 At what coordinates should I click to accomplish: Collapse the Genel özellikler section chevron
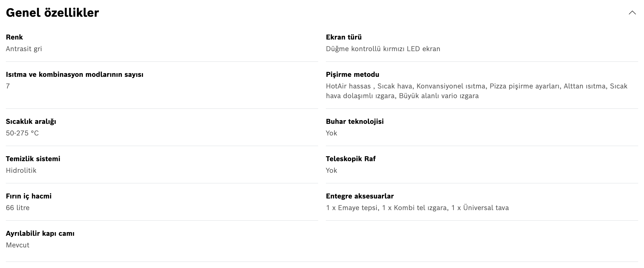pyautogui.click(x=632, y=13)
